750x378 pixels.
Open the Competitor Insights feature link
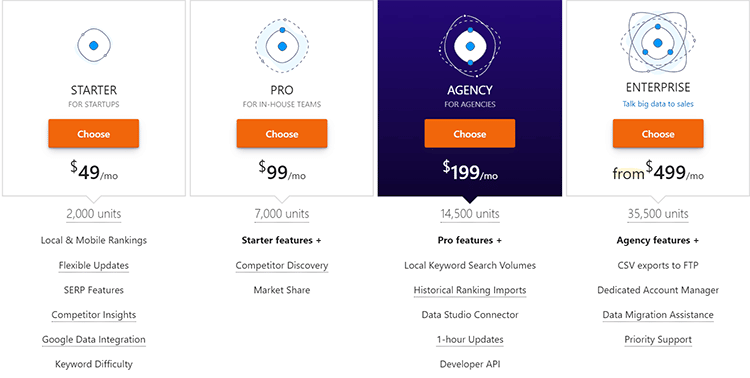click(94, 315)
